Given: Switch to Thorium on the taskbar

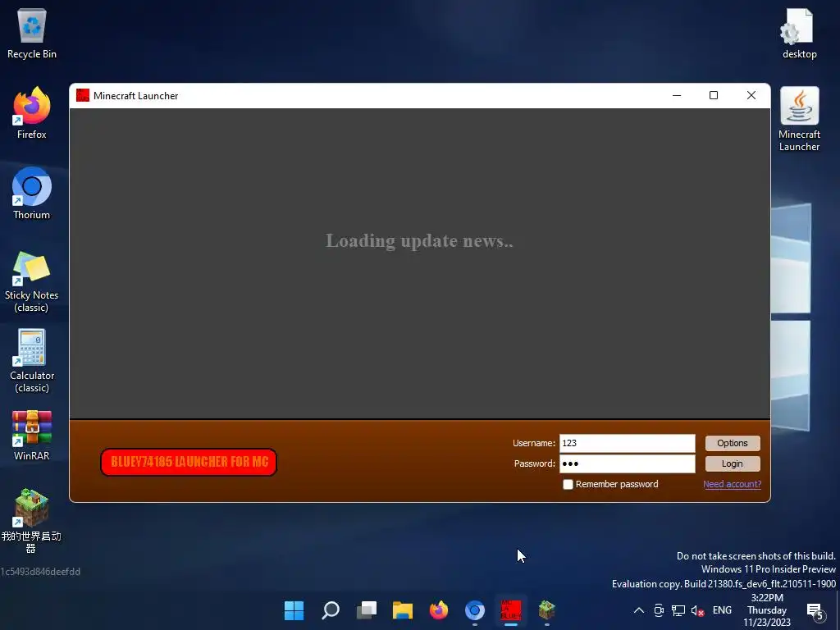Looking at the screenshot, I should (x=475, y=610).
